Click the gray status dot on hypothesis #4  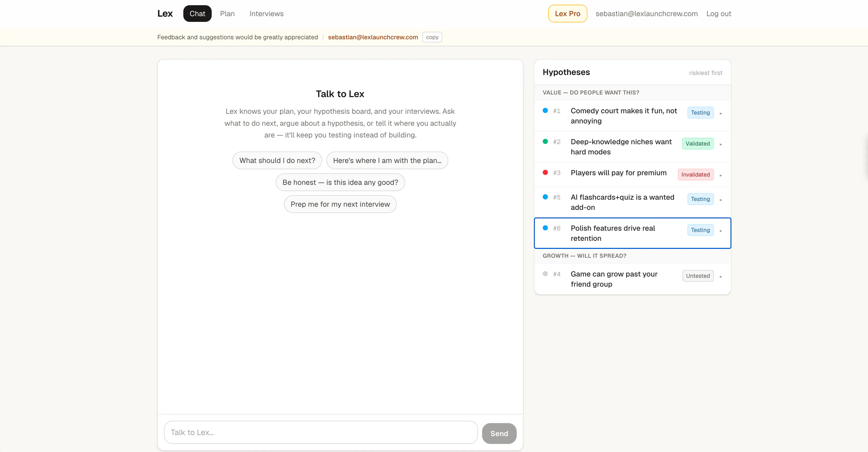point(545,274)
